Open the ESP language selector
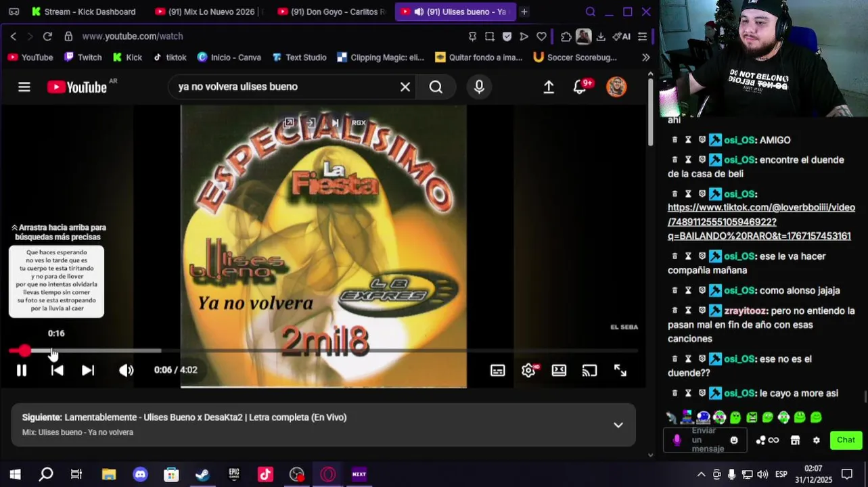868x487 pixels. pyautogui.click(x=781, y=474)
